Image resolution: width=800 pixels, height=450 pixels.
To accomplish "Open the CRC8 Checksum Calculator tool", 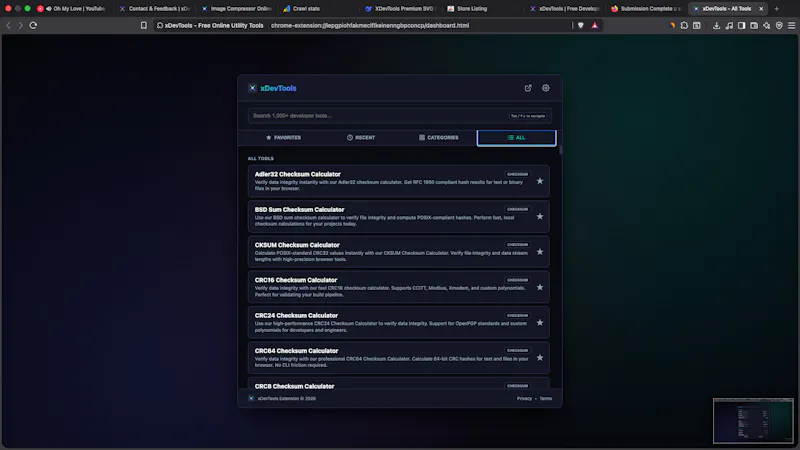I will 398,384.
